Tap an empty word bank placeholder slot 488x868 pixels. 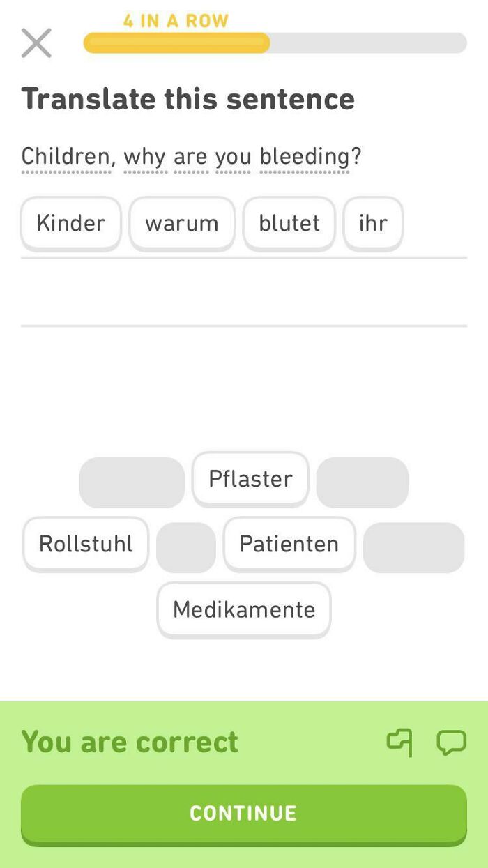click(x=131, y=482)
